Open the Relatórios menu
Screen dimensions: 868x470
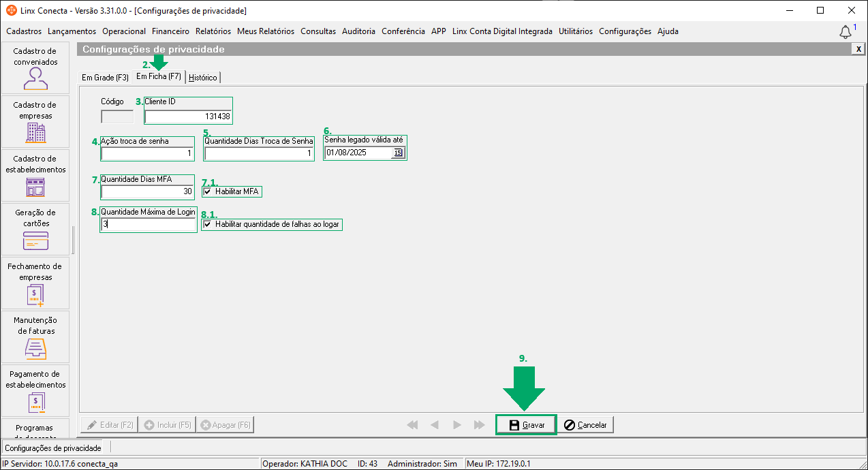(213, 31)
